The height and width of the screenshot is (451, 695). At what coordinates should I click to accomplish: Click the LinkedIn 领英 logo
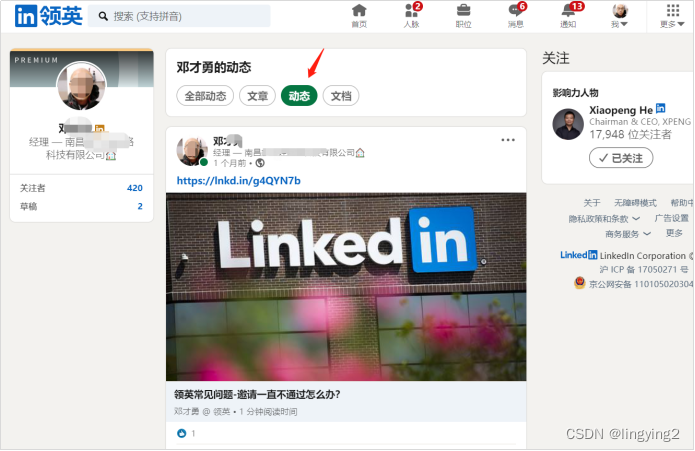(49, 16)
